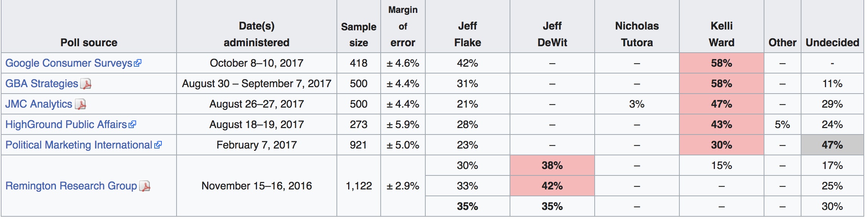Open the Remington Research Group link
The width and height of the screenshot is (868, 219).
[71, 186]
